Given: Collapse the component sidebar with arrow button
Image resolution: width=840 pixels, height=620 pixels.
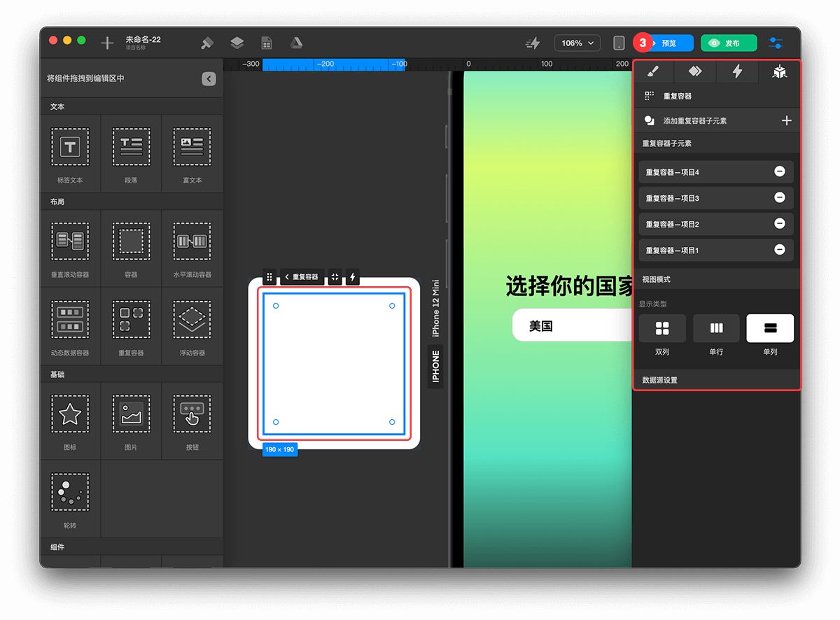Looking at the screenshot, I should coord(209,79).
